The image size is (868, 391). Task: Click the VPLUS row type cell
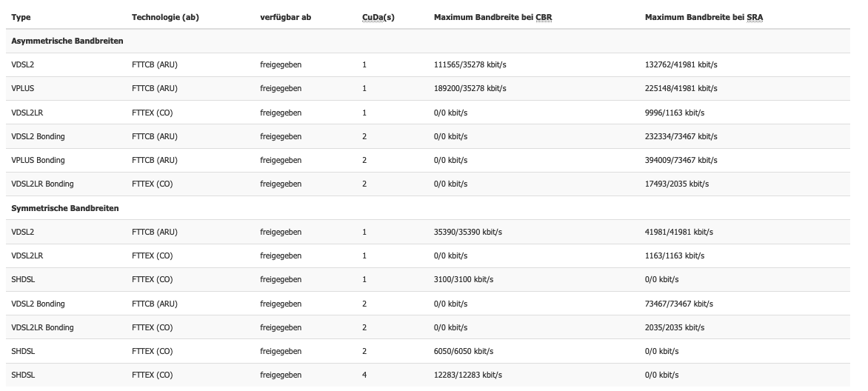point(23,89)
